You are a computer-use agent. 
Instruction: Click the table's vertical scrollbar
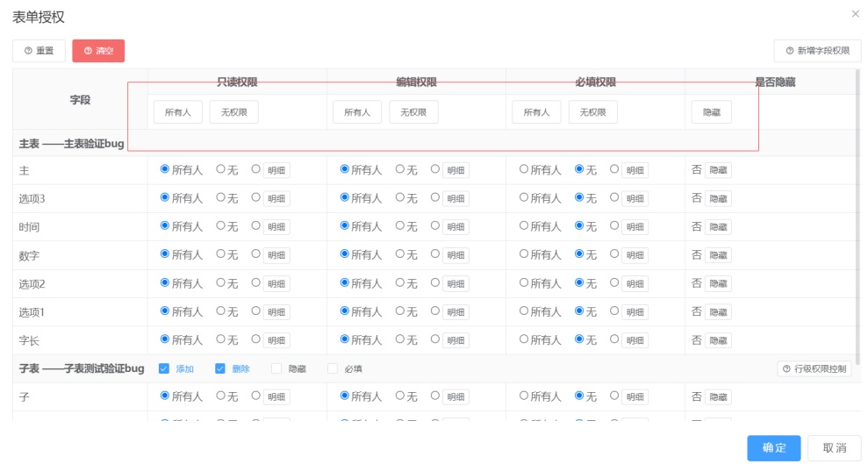[857, 219]
